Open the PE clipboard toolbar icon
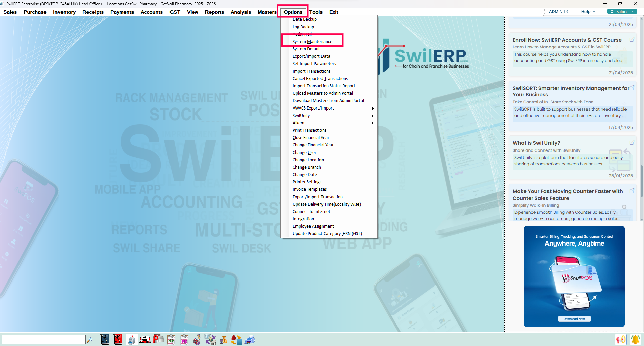The height and width of the screenshot is (346, 644). tap(184, 339)
